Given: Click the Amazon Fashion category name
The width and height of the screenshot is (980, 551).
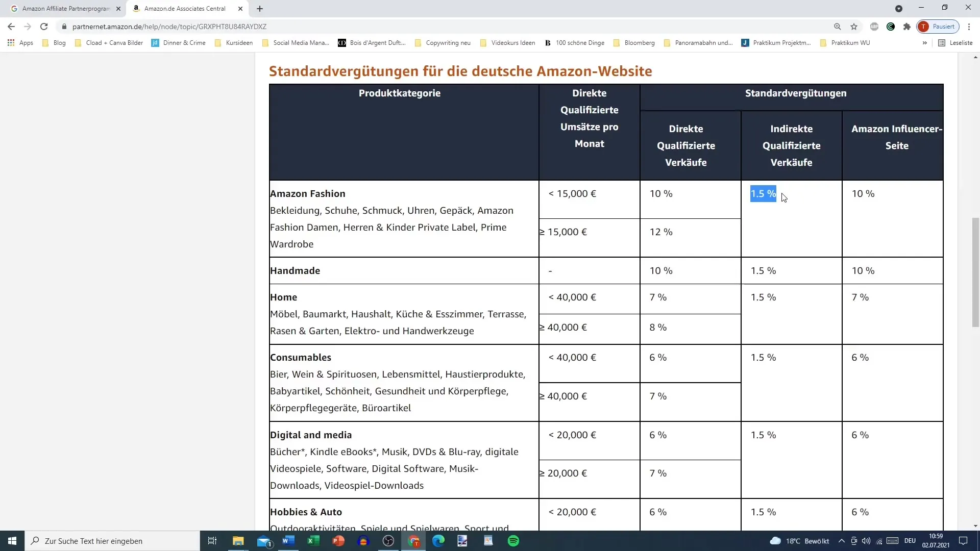Looking at the screenshot, I should [x=308, y=193].
